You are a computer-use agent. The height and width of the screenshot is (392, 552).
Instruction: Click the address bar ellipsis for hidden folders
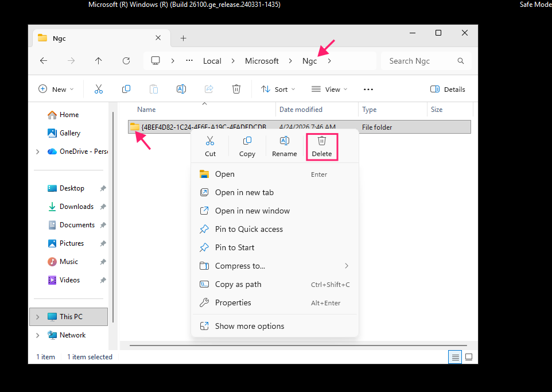coord(189,61)
